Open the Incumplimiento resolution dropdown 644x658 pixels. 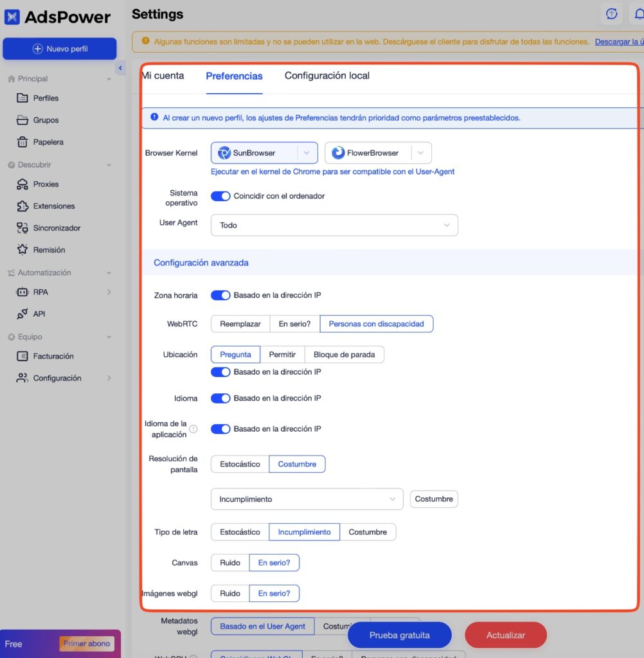tap(307, 499)
